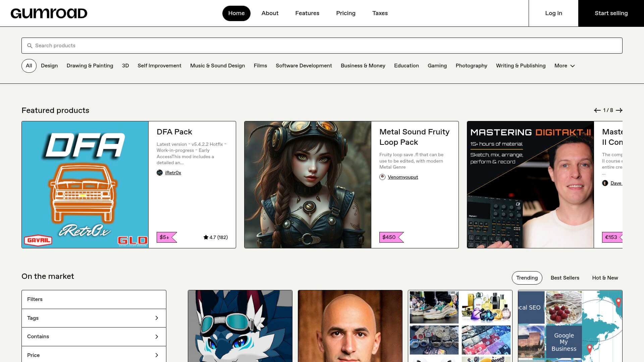Select the Photography category
This screenshot has width=644, height=362.
[x=471, y=66]
